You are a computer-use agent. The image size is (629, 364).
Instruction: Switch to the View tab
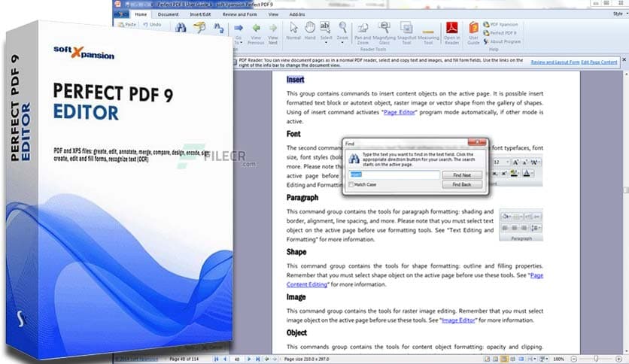(x=273, y=14)
